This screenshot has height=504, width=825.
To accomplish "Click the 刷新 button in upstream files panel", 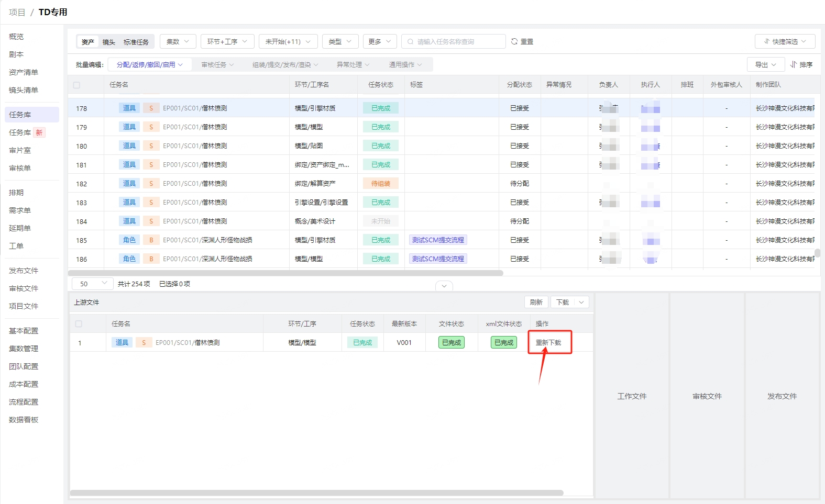I will click(536, 302).
